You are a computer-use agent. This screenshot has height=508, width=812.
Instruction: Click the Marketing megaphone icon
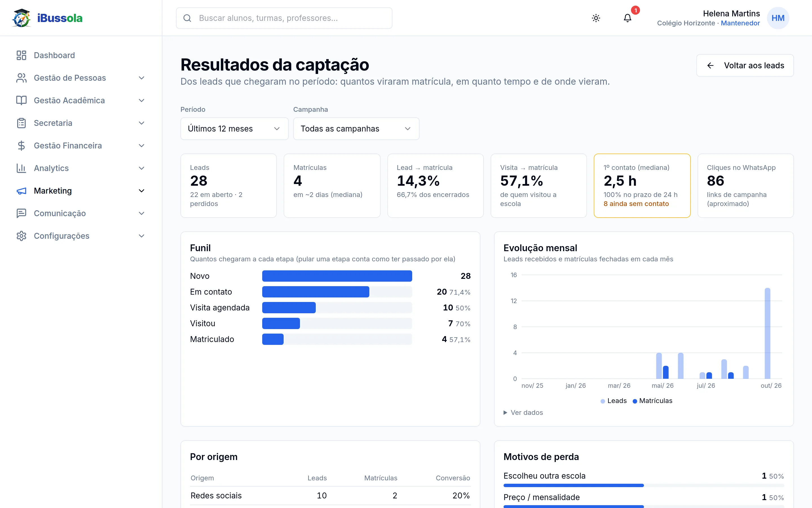[x=21, y=190]
